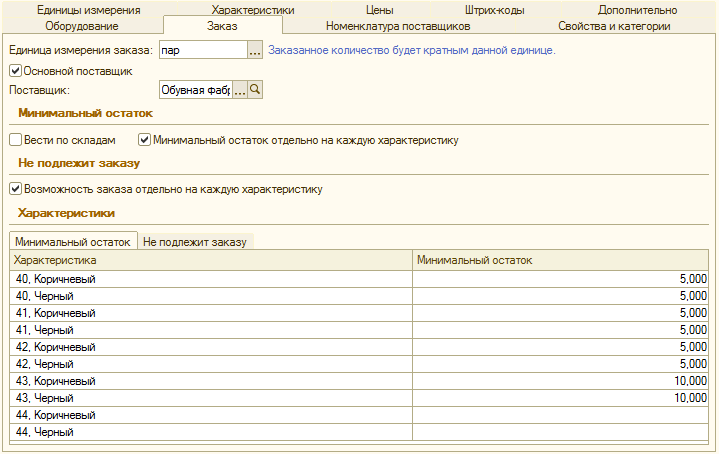
Task: Go to Номенклатура поставщиков tab
Action: coord(398,26)
